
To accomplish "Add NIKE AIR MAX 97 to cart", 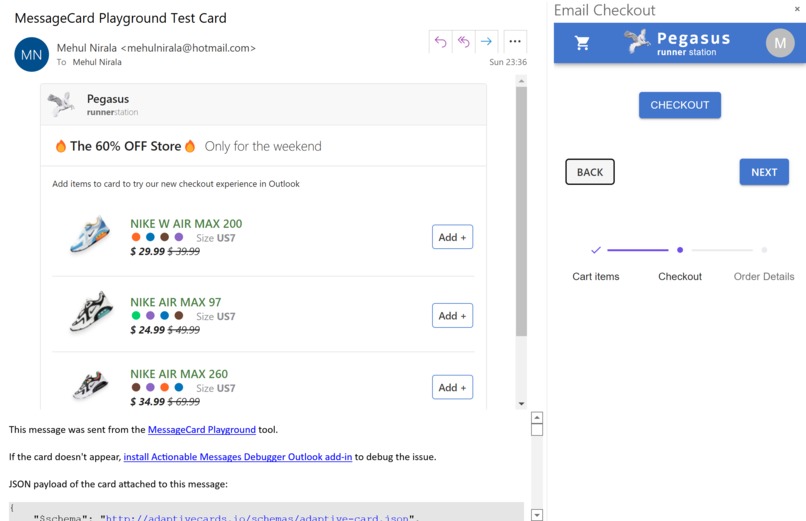I will tap(452, 315).
